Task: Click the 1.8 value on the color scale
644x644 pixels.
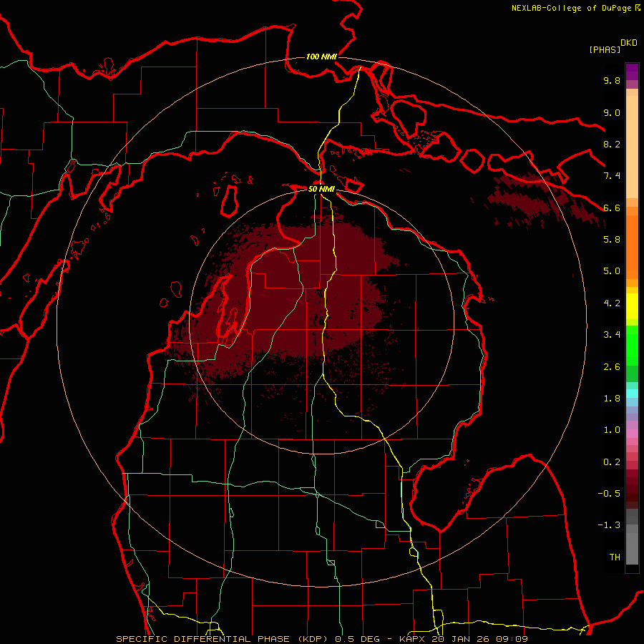Action: 612,399
